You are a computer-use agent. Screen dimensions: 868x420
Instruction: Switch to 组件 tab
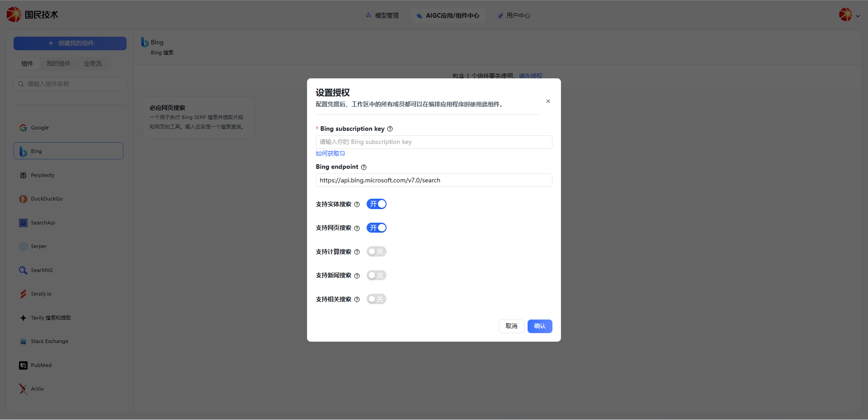coord(27,63)
